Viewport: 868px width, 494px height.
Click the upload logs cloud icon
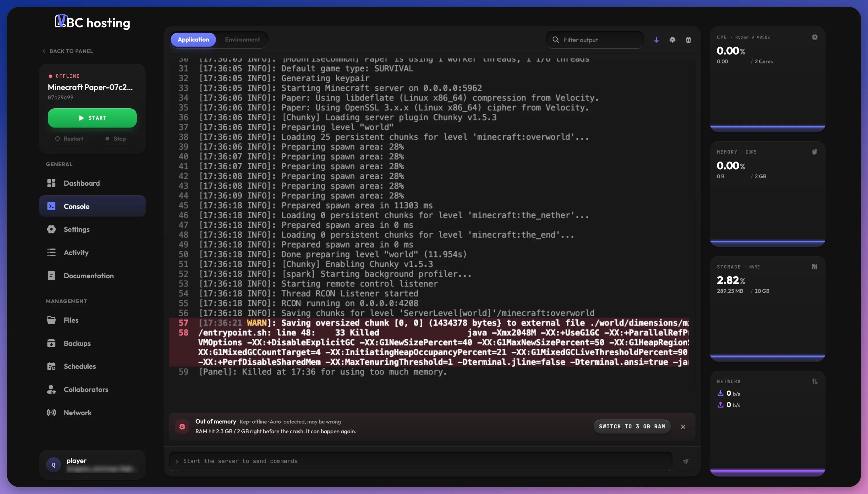(x=672, y=40)
